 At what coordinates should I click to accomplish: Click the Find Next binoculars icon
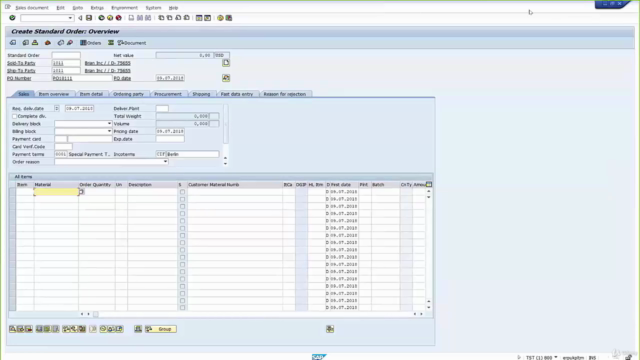point(148,18)
